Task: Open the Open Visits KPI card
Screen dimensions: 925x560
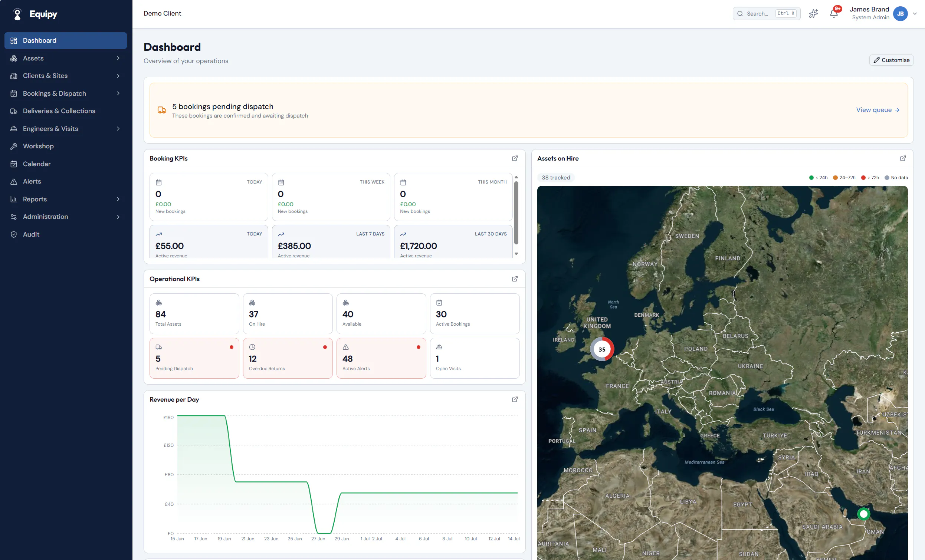Action: pyautogui.click(x=475, y=358)
